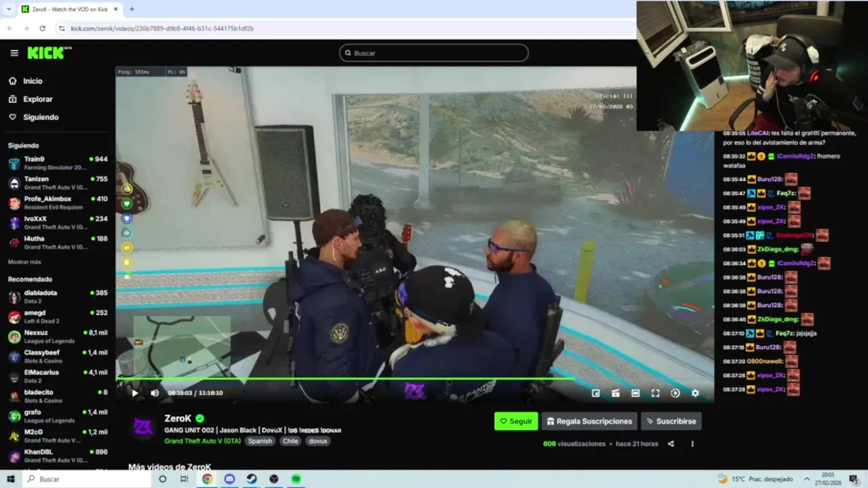Open recommended channel amegd
Image resolution: width=868 pixels, height=488 pixels.
[58, 317]
